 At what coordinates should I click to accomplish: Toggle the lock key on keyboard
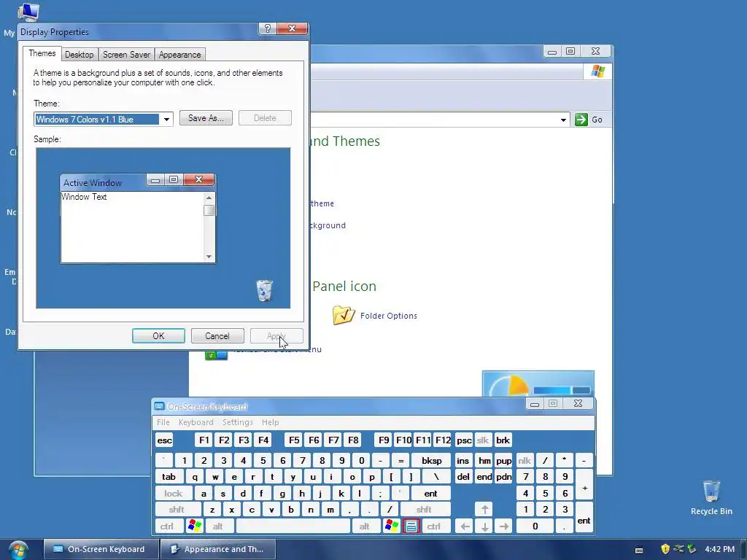[174, 494]
